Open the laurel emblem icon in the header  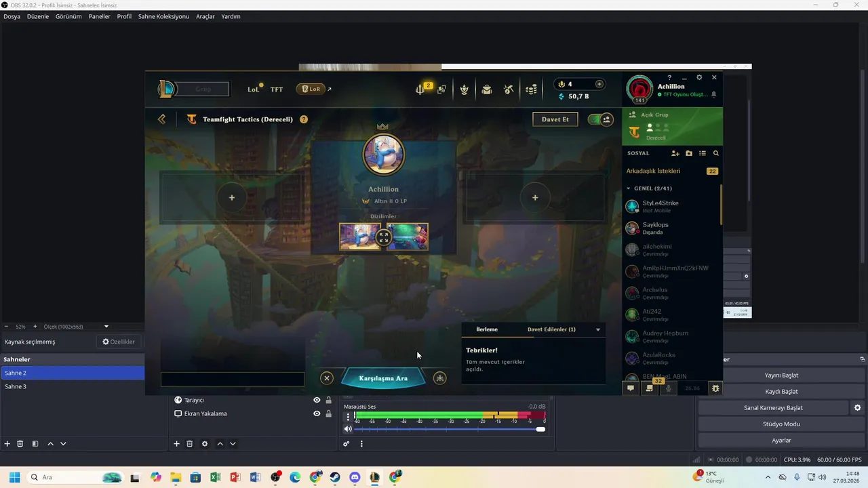coord(465,89)
